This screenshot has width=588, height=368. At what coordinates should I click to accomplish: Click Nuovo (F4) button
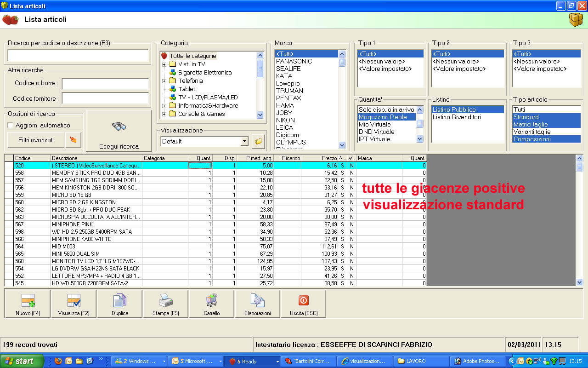point(28,304)
